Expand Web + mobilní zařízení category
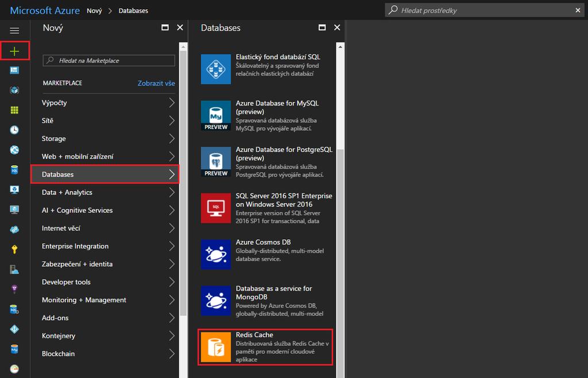 (x=105, y=157)
